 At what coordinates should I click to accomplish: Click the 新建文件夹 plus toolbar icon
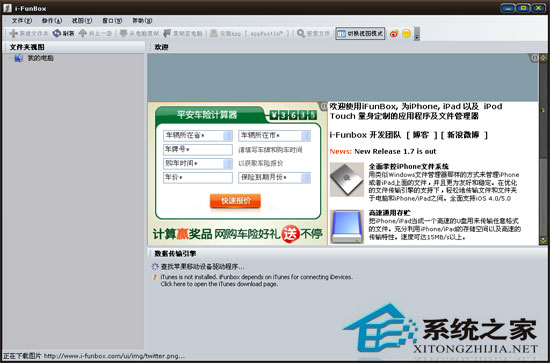[13, 33]
